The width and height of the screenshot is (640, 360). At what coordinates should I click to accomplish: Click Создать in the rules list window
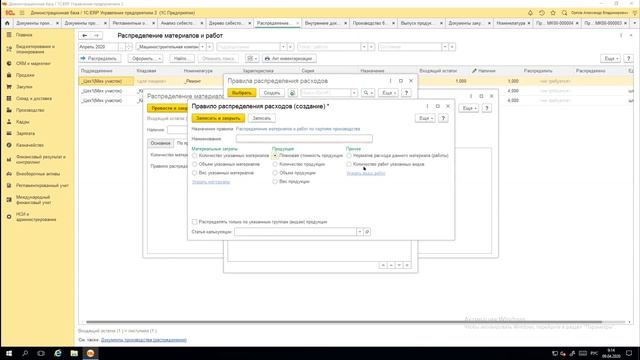pyautogui.click(x=271, y=93)
